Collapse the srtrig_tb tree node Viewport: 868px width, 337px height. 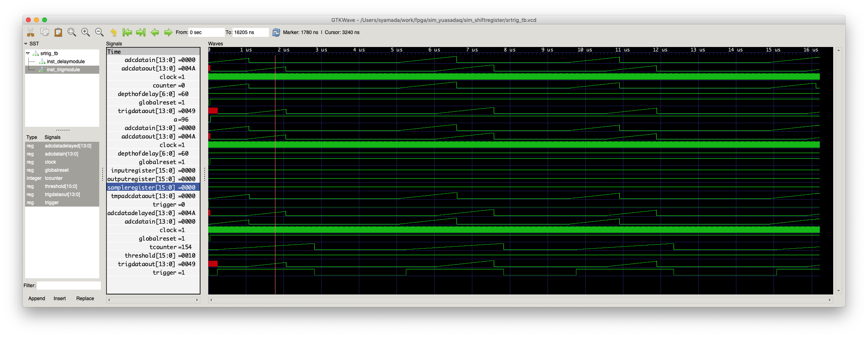[x=28, y=53]
